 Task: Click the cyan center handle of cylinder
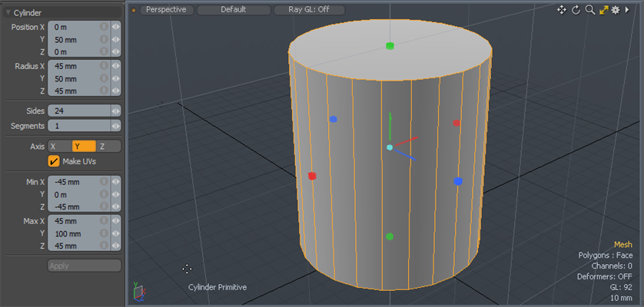pyautogui.click(x=390, y=147)
